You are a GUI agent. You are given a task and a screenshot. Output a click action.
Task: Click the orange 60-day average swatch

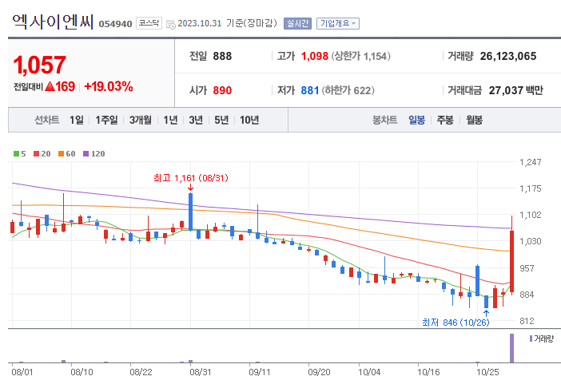pos(62,153)
